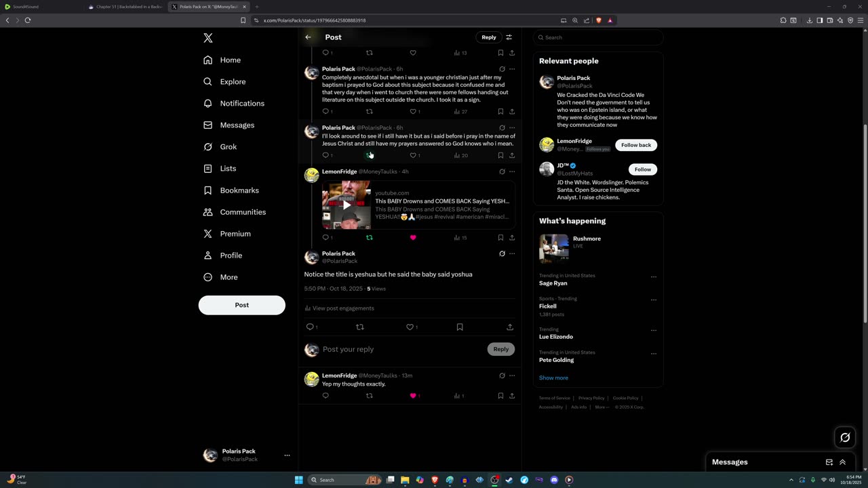Open Grok icon on 'I'll look around' post

(502, 127)
